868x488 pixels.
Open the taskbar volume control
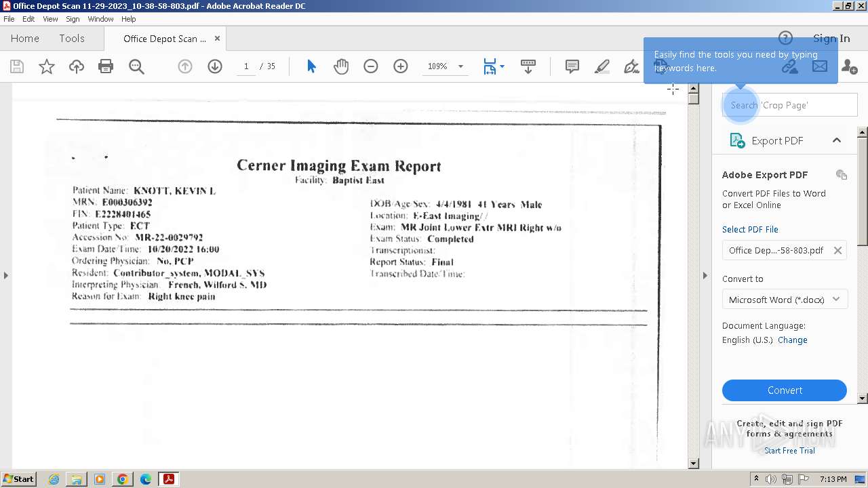pos(771,479)
